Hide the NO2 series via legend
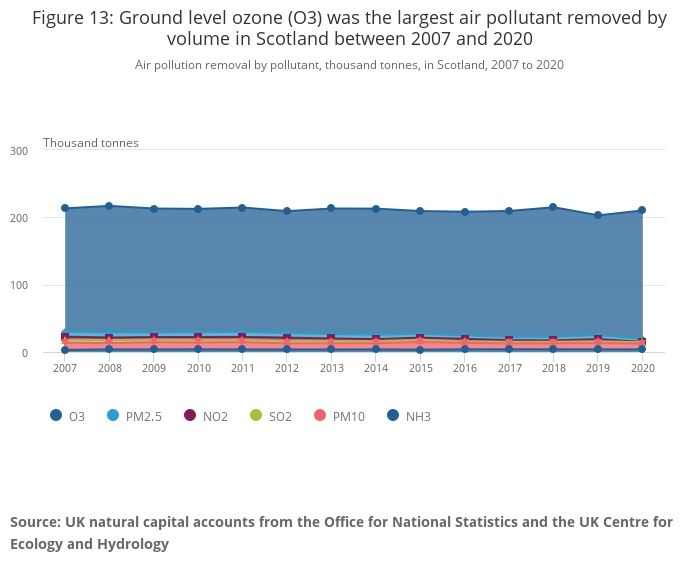The height and width of the screenshot is (574, 700). 206,416
